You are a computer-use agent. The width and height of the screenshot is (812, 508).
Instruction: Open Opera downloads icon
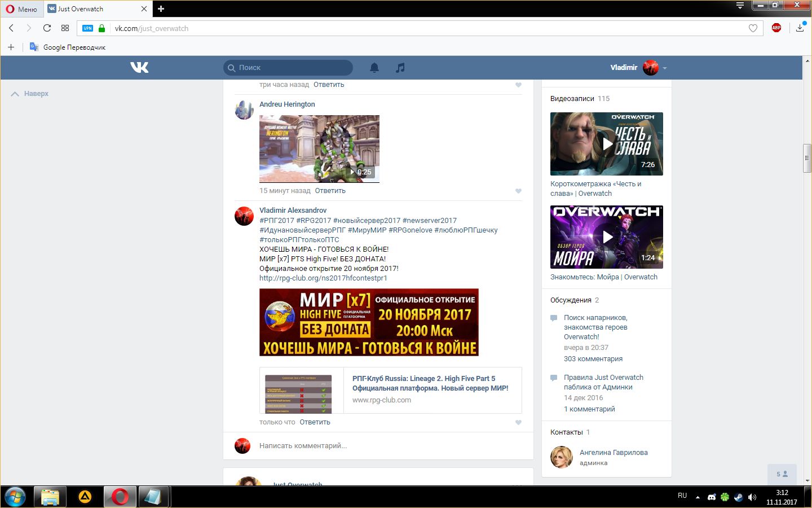pyautogui.click(x=800, y=28)
